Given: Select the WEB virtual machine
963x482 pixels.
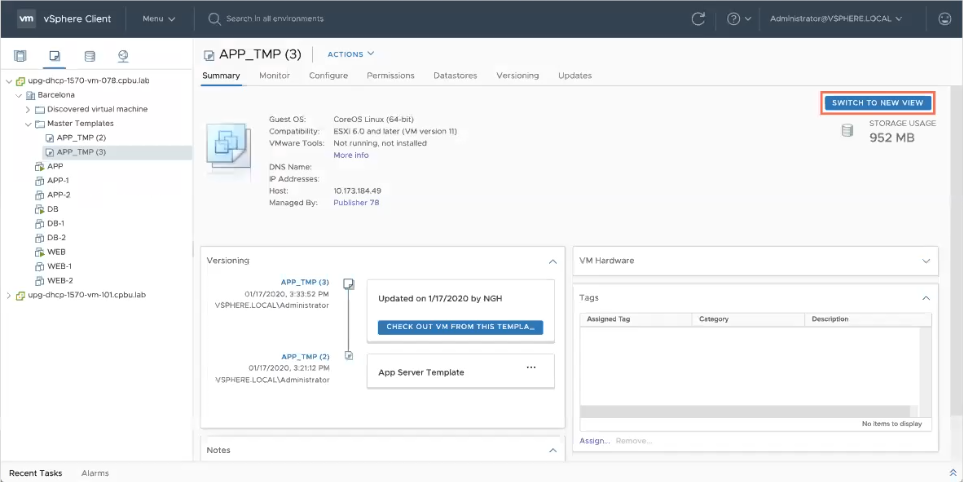Looking at the screenshot, I should (56, 252).
